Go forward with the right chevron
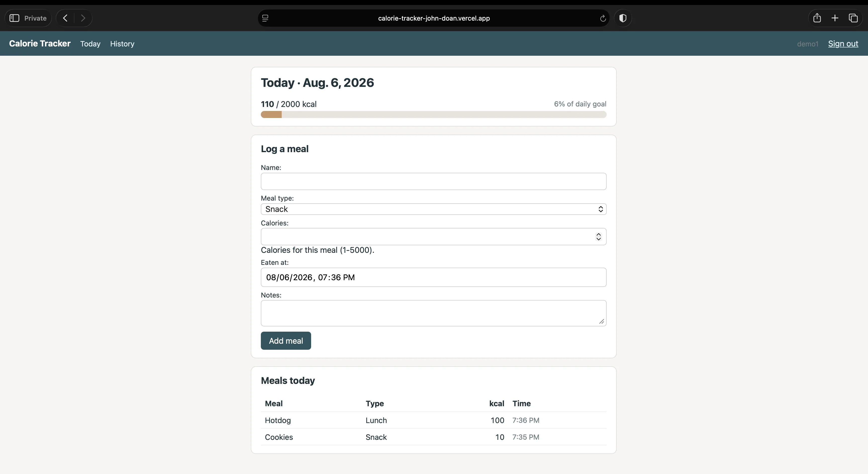The width and height of the screenshot is (868, 474). tap(83, 18)
